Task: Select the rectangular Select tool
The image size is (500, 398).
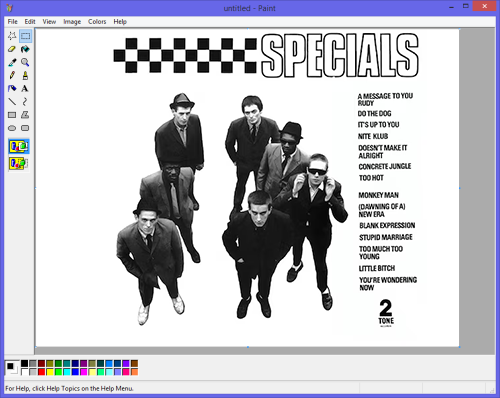Action: (25, 36)
